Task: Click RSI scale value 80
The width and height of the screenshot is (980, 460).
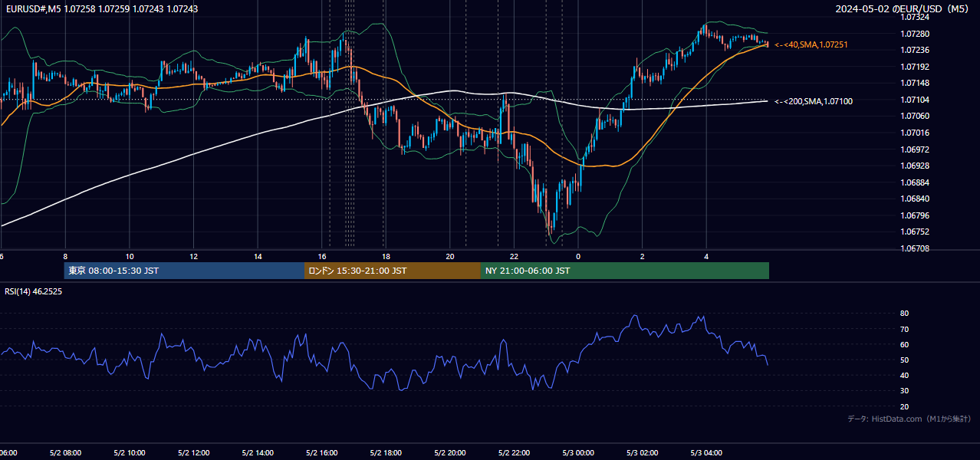Action: pyautogui.click(x=905, y=314)
